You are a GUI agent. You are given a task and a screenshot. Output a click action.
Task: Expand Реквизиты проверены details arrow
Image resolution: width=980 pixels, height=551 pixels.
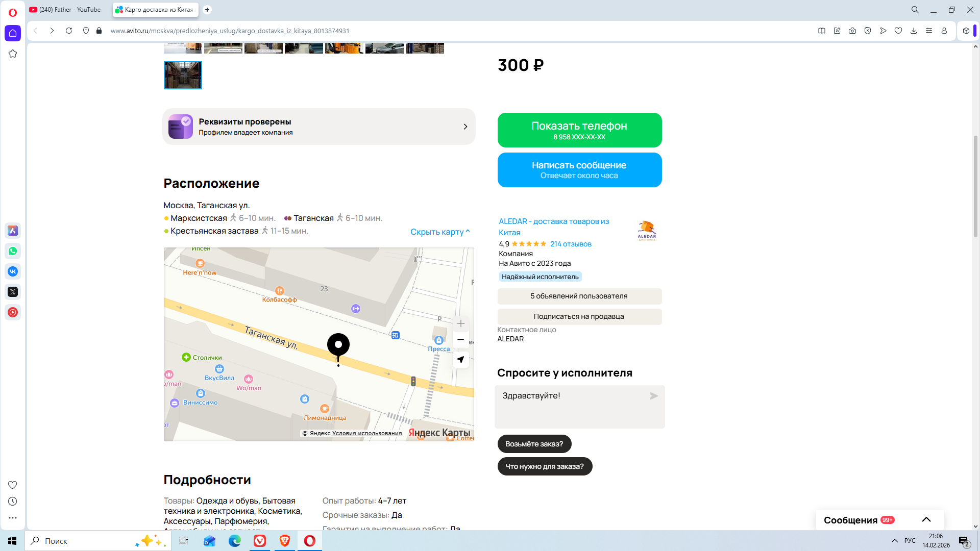pos(465,127)
